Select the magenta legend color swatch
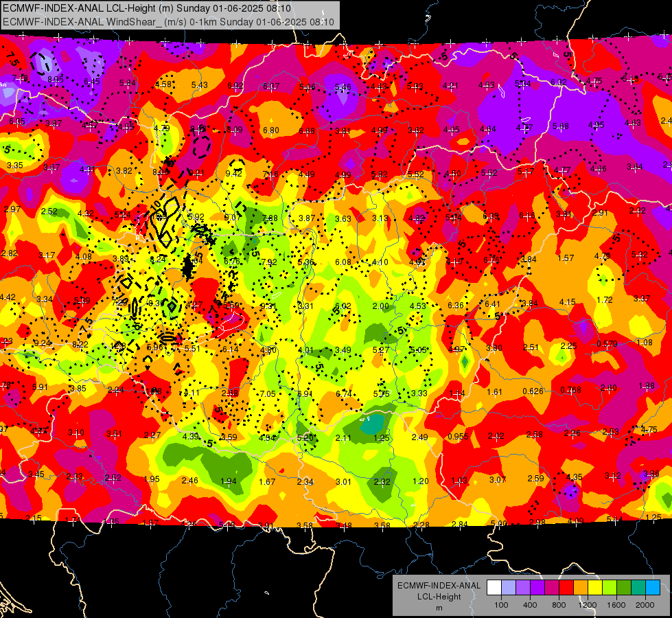672x618 pixels. (x=552, y=588)
